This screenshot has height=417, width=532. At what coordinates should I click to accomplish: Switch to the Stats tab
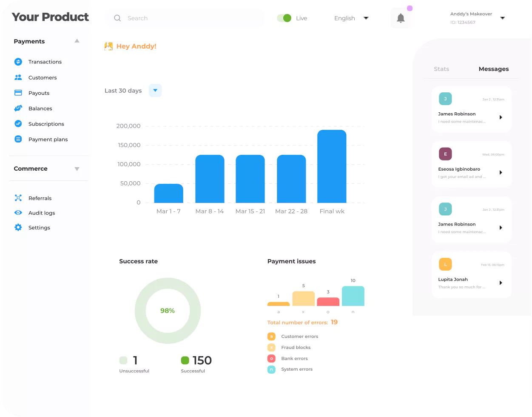(x=441, y=69)
